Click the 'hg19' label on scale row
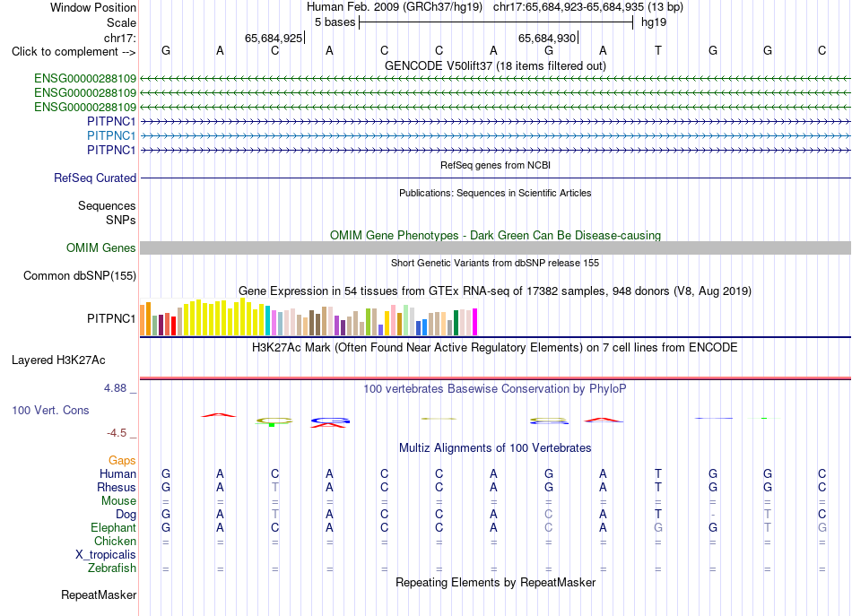Screen dimensions: 852x616 tap(654, 22)
